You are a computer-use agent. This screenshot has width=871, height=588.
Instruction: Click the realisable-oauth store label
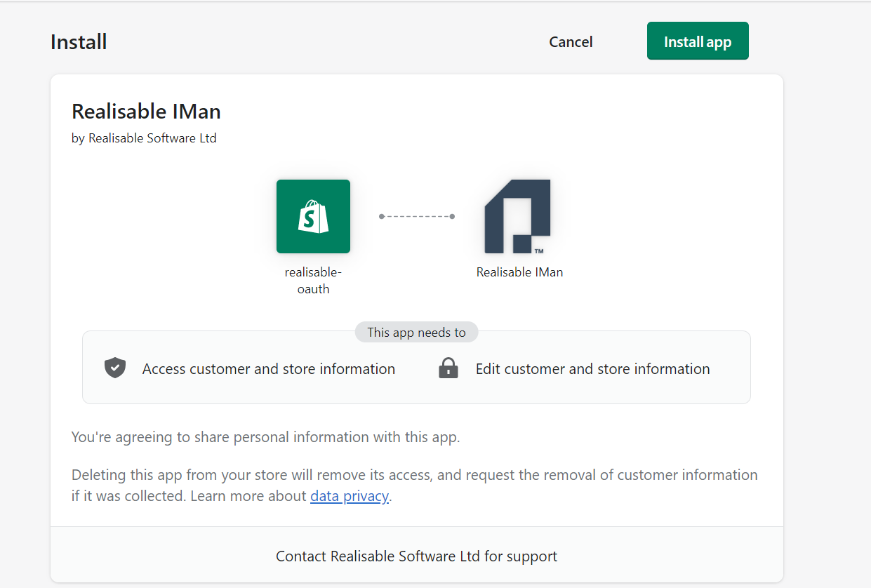(313, 280)
